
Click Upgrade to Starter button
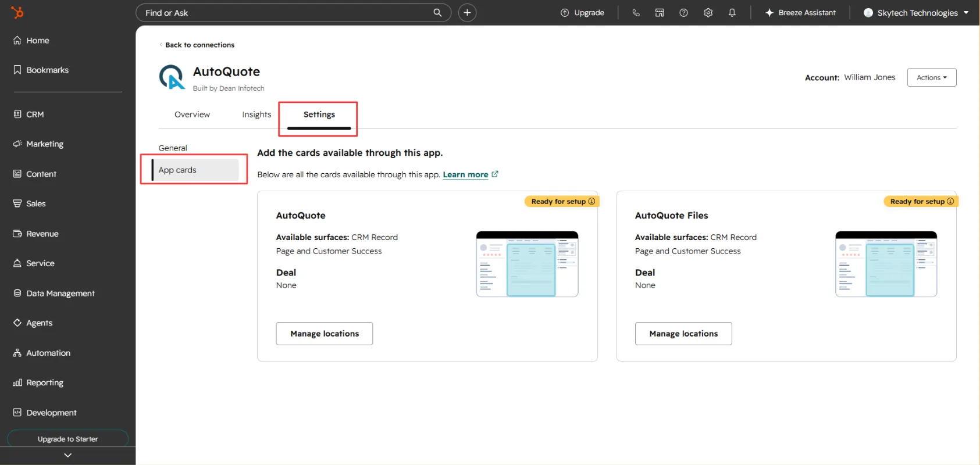[x=67, y=439]
